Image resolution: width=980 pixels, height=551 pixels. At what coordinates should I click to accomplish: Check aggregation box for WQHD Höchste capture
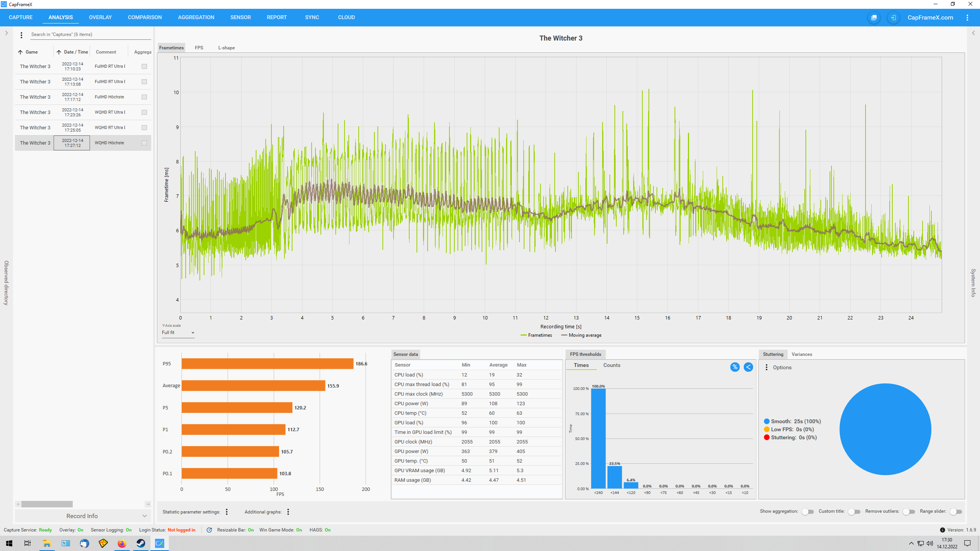(x=144, y=143)
